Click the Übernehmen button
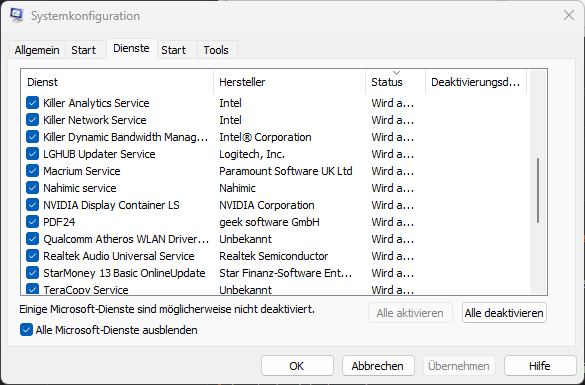585x385 pixels. coord(459,366)
